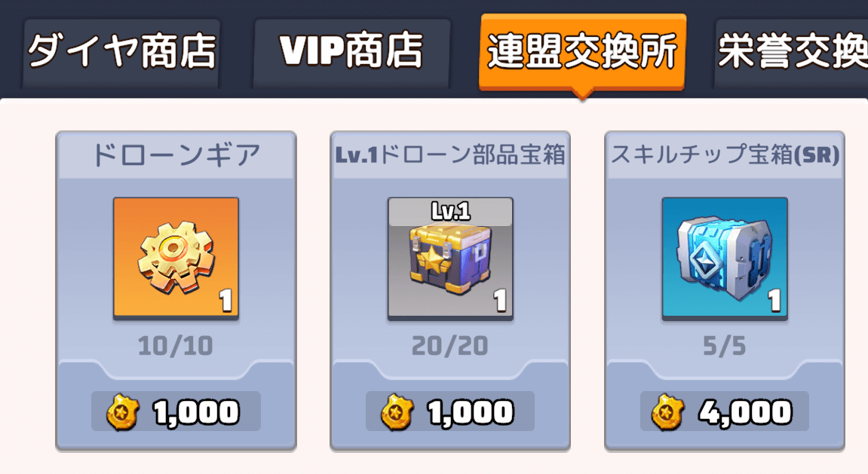Click the 10/10 stock counter
Image resolution: width=868 pixels, height=474 pixels.
pyautogui.click(x=176, y=346)
